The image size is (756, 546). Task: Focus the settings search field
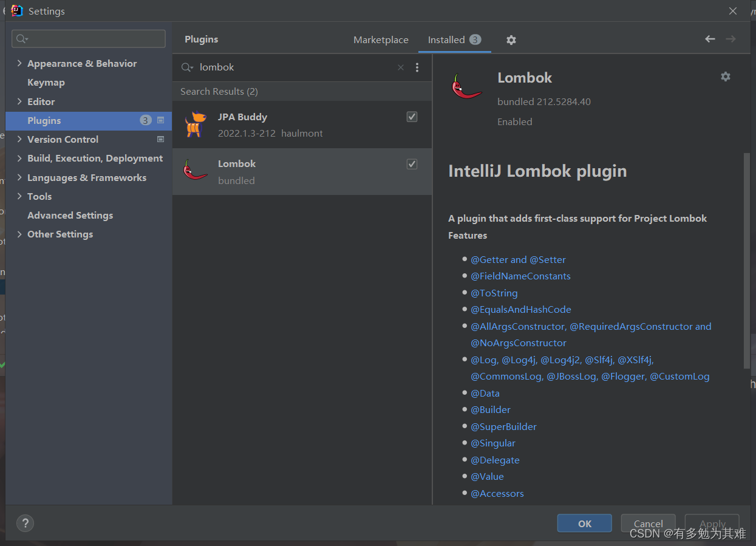coord(89,39)
